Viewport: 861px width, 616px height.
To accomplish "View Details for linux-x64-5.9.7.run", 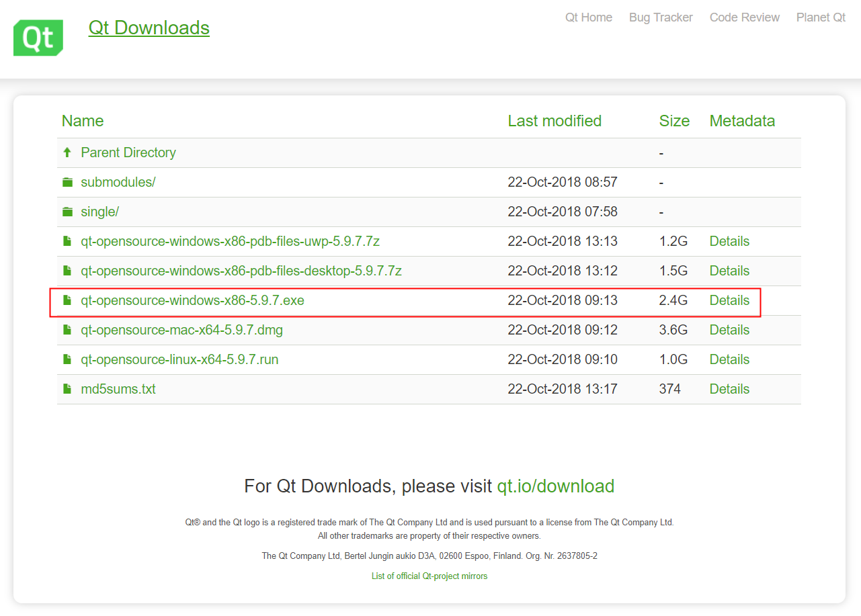I will [x=729, y=359].
